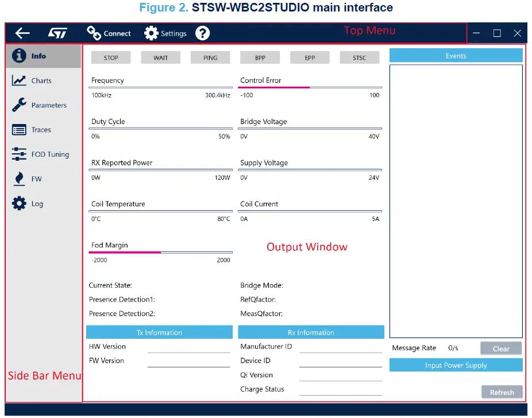Switch to the Traces view

point(40,130)
